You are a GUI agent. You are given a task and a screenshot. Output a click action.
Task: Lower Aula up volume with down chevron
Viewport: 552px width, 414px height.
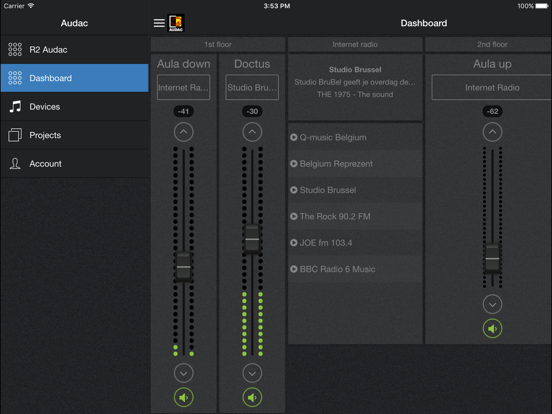(x=492, y=304)
